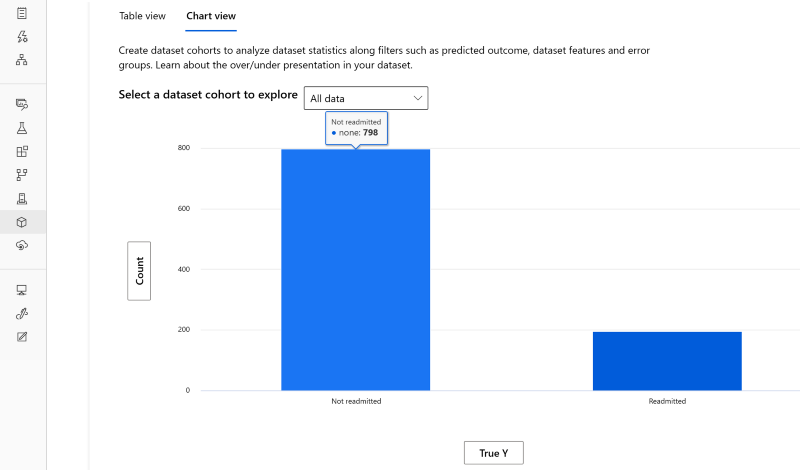Viewport: 800px width, 470px height.
Task: Click the 'Create dataset cohorts' description text
Action: 384,58
